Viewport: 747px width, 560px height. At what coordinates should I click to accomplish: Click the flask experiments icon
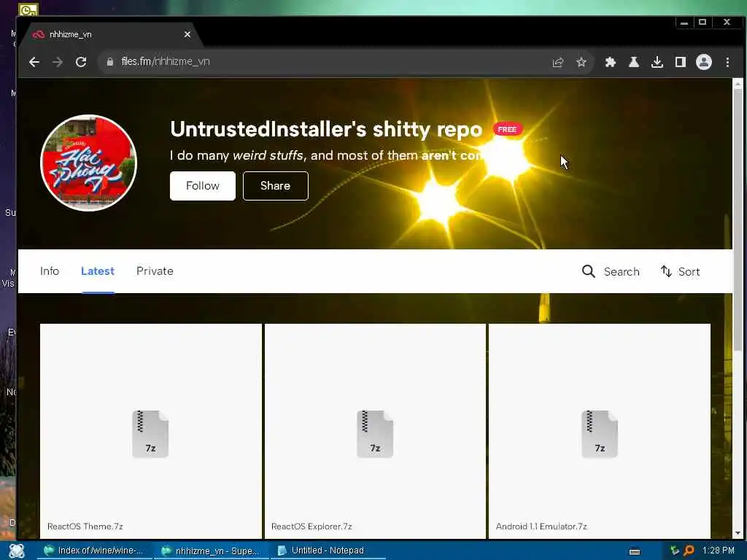634,62
